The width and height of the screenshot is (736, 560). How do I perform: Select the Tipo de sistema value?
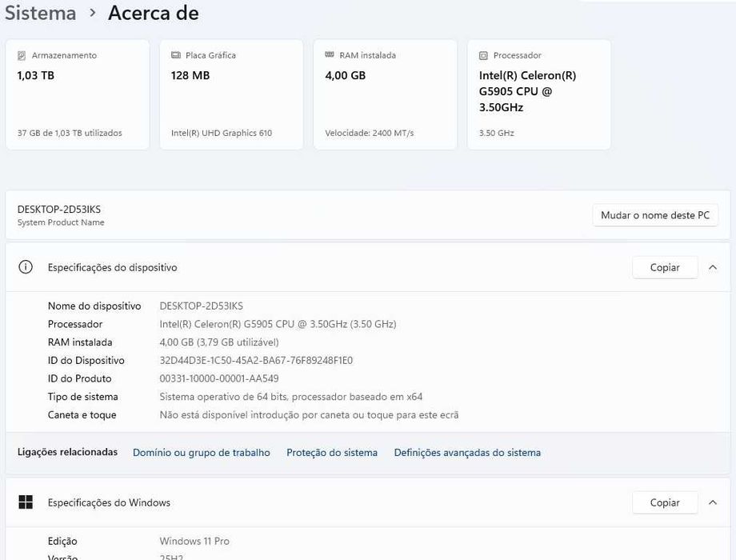(291, 397)
